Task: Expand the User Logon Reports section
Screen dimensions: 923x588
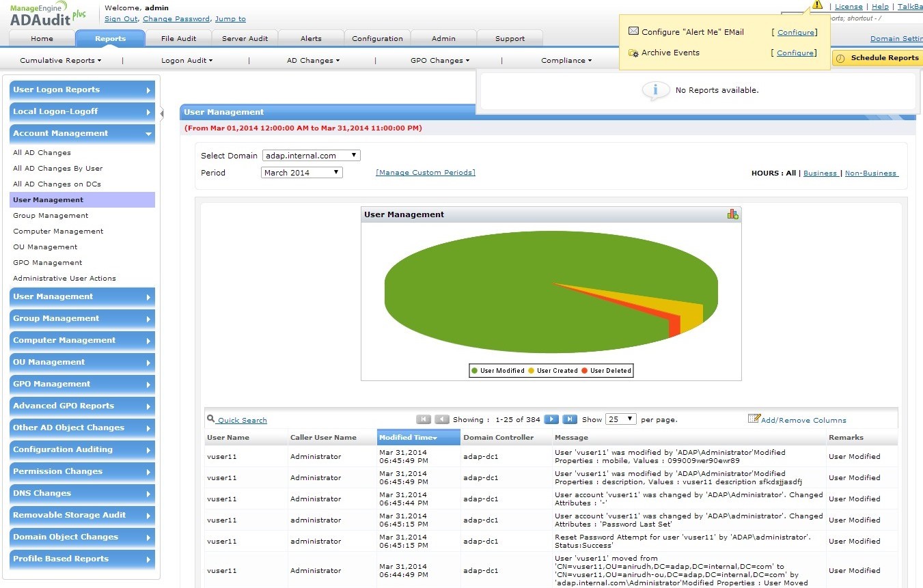Action: (82, 90)
